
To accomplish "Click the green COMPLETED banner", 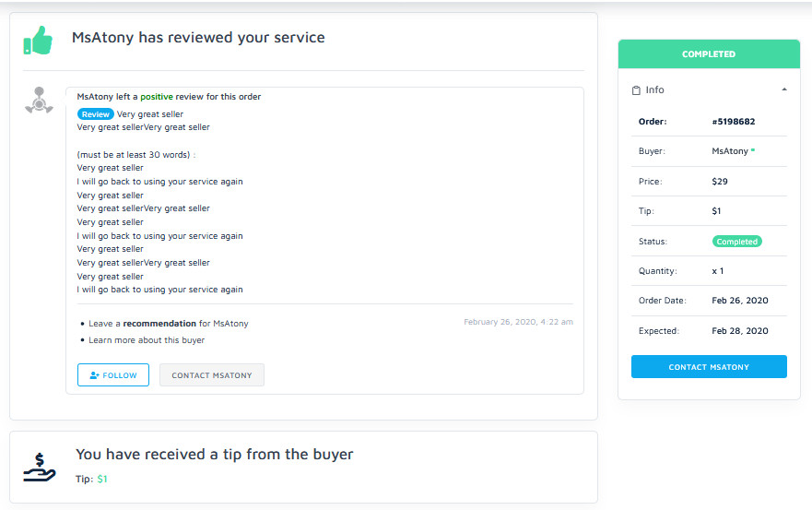I will (x=708, y=54).
